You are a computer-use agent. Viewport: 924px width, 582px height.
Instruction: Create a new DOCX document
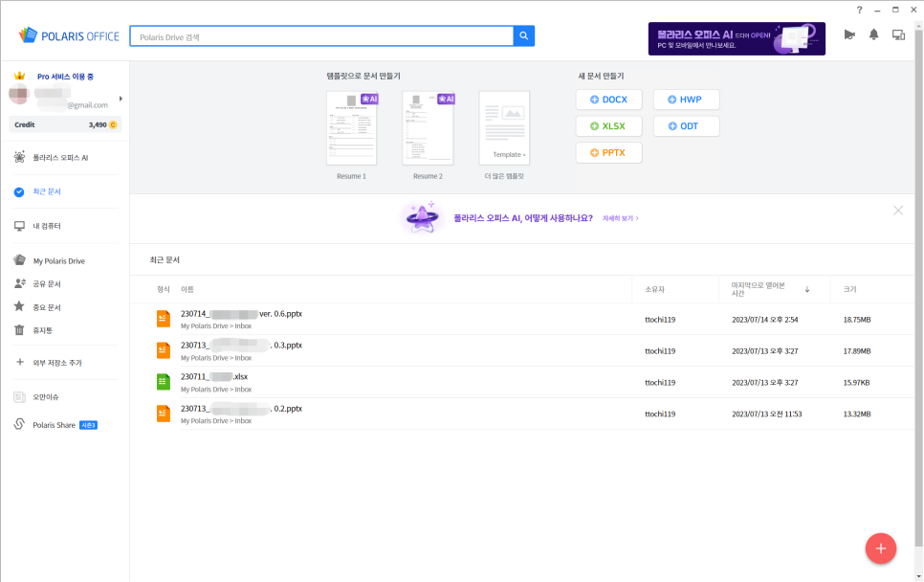pyautogui.click(x=608, y=100)
